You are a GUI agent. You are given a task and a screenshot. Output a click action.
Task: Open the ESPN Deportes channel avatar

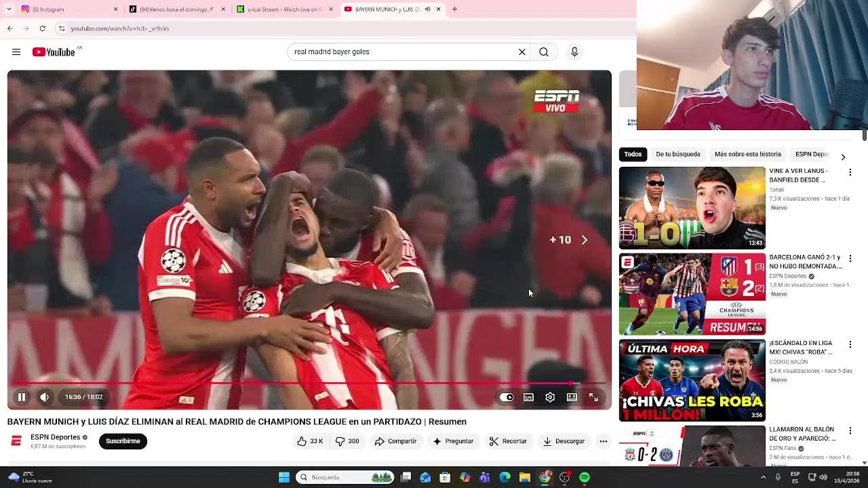[16, 441]
